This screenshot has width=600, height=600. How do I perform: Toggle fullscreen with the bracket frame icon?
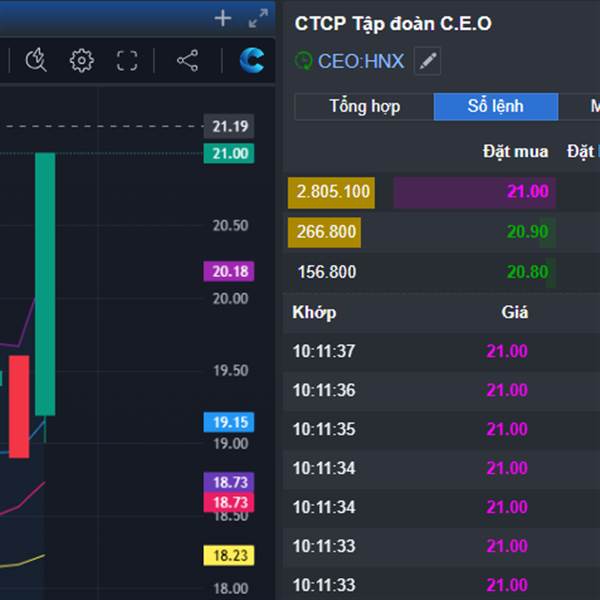click(127, 60)
